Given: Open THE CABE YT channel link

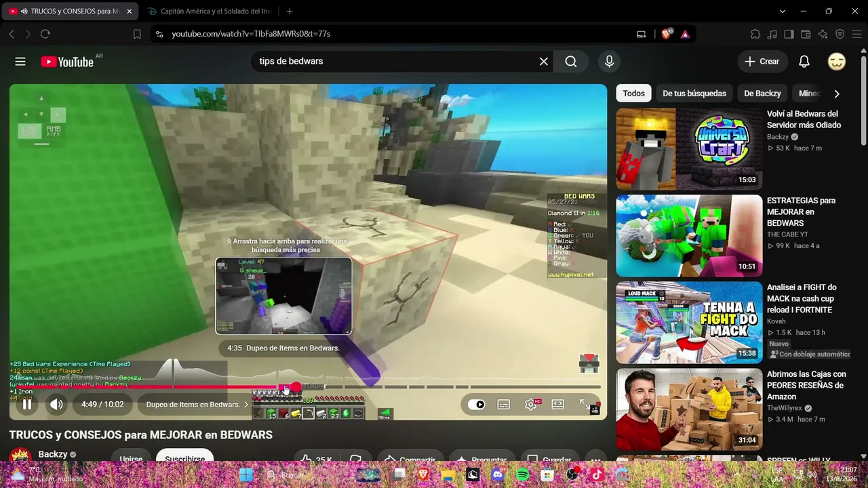Looking at the screenshot, I should 789,235.
